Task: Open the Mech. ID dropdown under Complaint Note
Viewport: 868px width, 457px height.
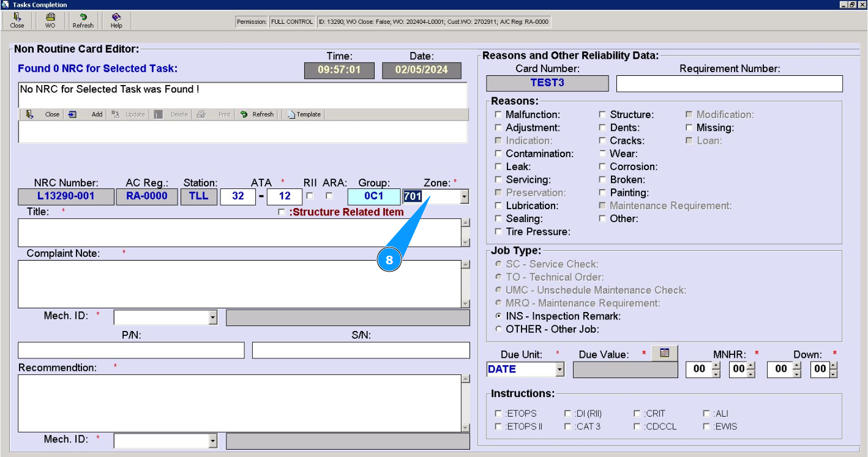Action: tap(212, 318)
